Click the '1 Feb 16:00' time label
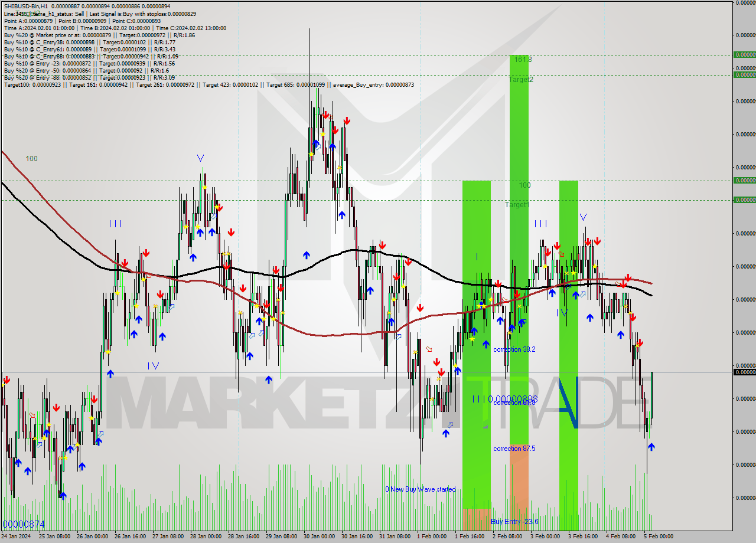The image size is (756, 543). click(470, 537)
